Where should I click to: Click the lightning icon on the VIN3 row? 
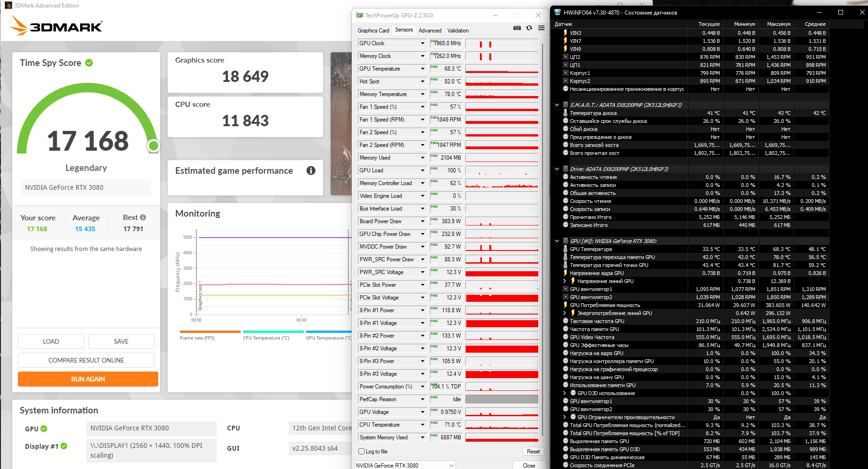coord(566,33)
